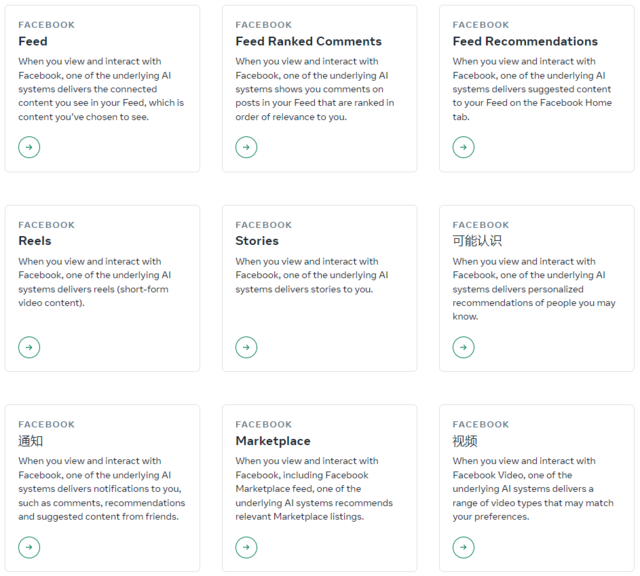
Task: Open the Feed card title
Action: [x=33, y=41]
